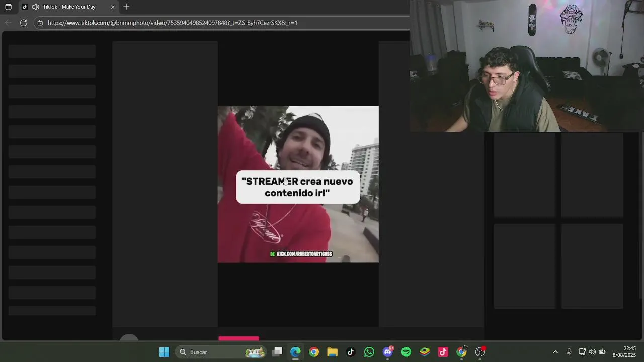
Task: Select the TikTok - Make Your Day tab
Action: coord(69,7)
